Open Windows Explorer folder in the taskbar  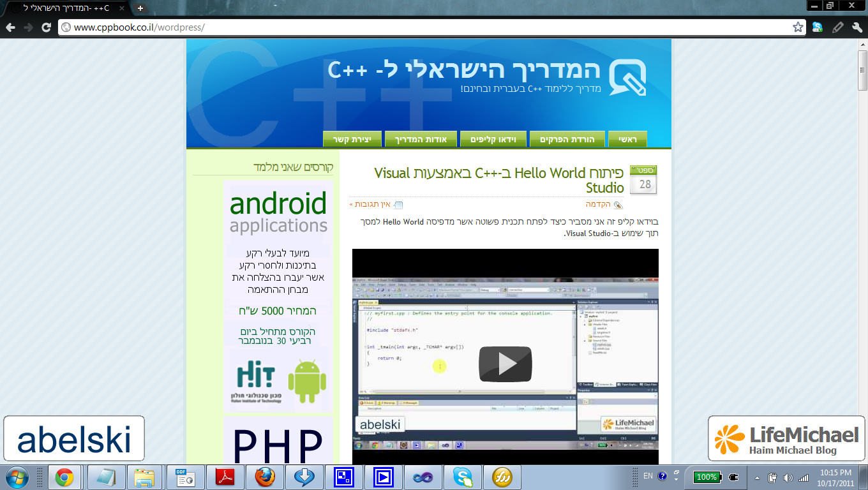tap(145, 477)
